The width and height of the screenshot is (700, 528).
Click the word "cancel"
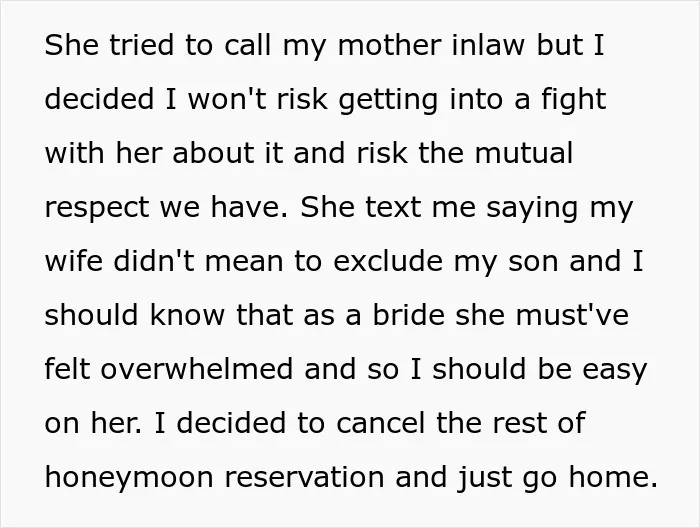point(380,423)
